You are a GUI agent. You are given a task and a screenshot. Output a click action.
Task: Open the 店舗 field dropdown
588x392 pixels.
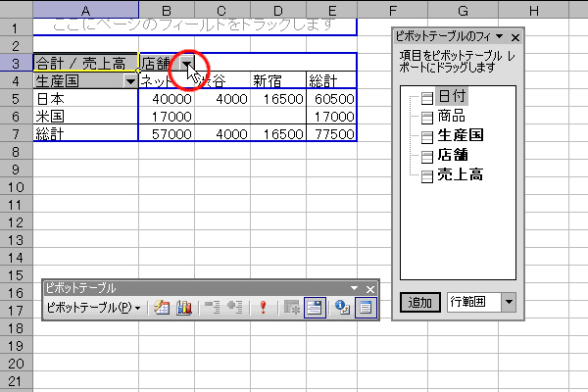[186, 64]
